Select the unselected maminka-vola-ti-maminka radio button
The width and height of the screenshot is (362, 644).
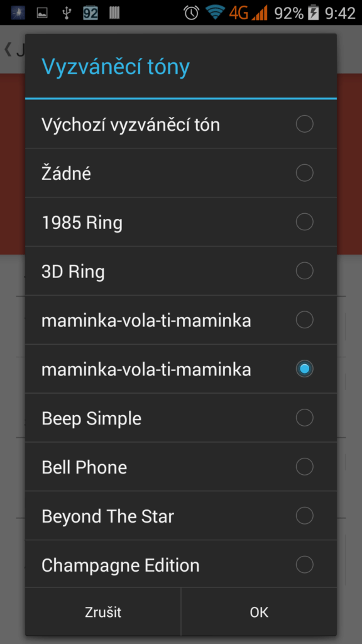click(305, 320)
